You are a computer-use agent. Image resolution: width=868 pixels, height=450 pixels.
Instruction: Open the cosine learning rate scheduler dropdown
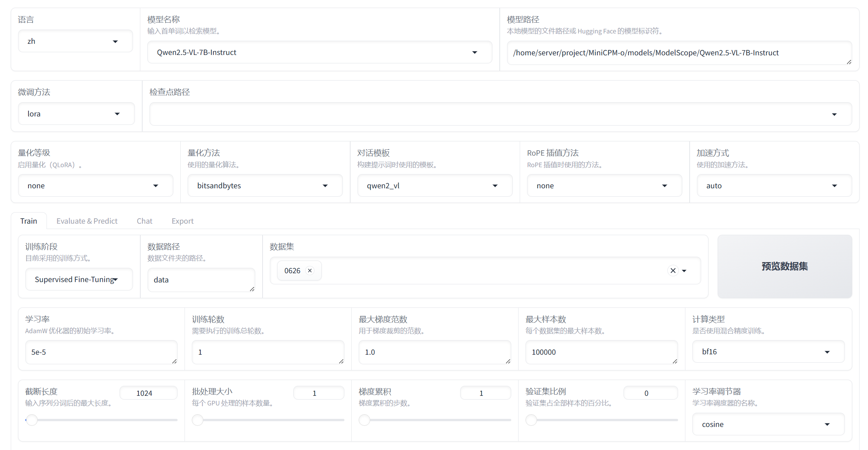(x=768, y=424)
